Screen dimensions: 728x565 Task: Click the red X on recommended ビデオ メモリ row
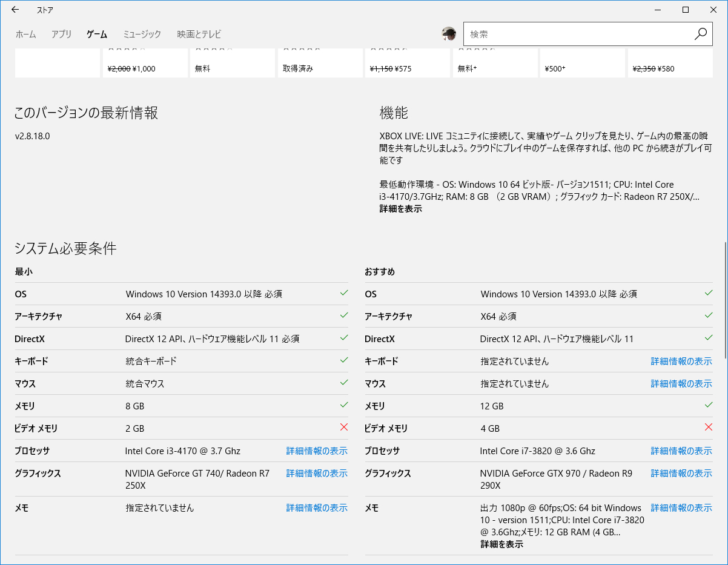point(709,427)
